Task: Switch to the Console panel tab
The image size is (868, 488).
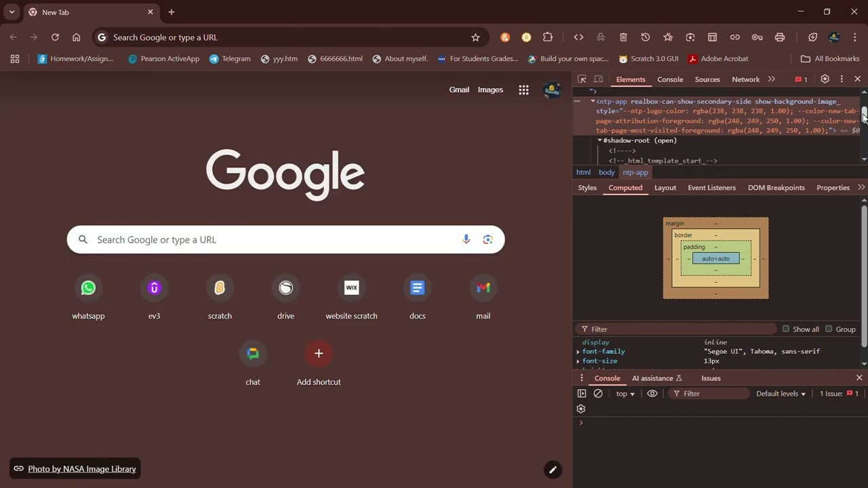Action: [670, 79]
